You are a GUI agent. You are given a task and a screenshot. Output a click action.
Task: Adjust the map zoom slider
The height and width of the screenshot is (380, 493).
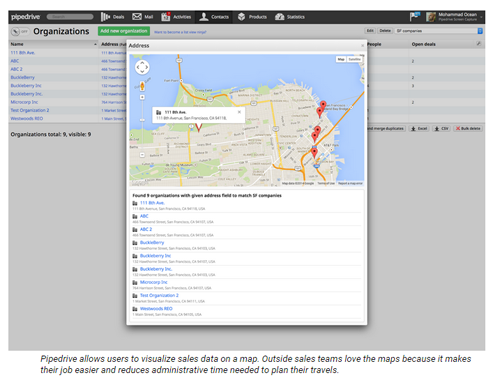(142, 120)
